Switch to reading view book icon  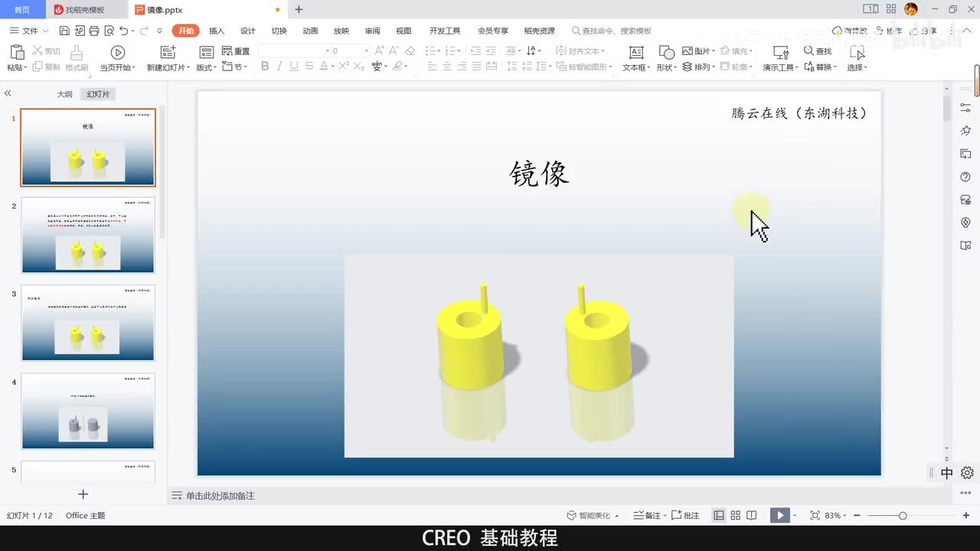(752, 516)
